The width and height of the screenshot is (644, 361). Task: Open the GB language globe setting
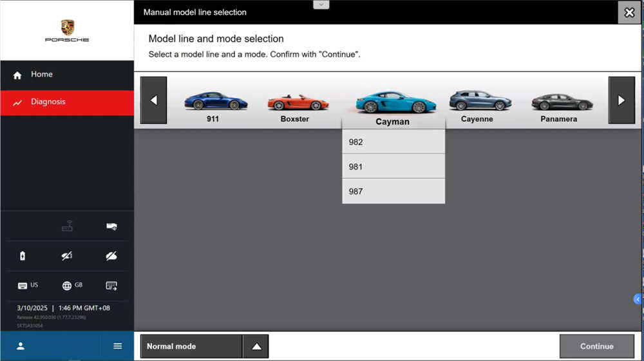[x=72, y=285]
